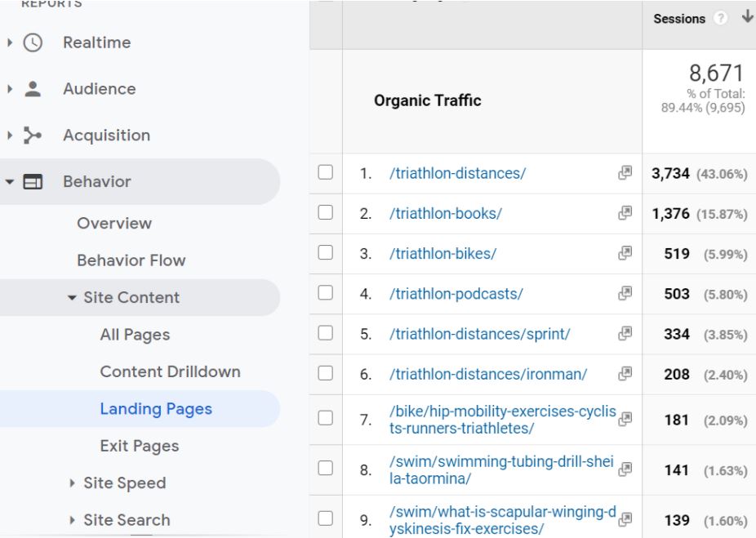Click the Audience label

(100, 89)
